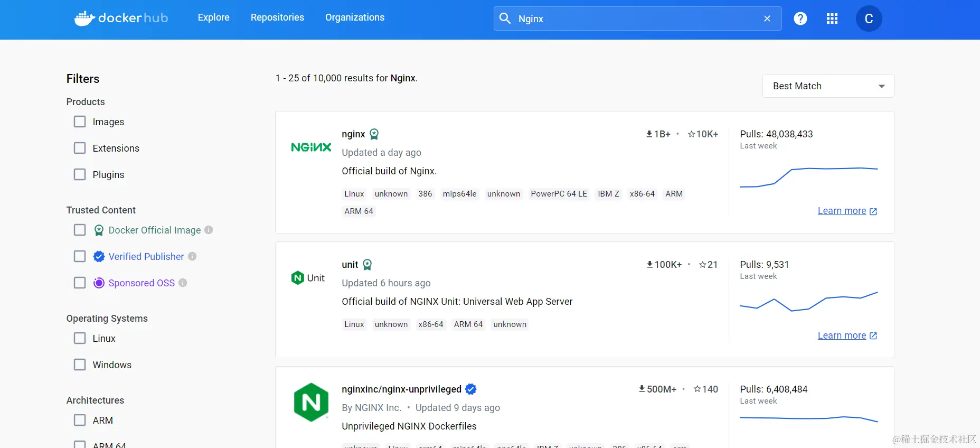Open the apps grid menu icon
The image size is (980, 448).
832,18
